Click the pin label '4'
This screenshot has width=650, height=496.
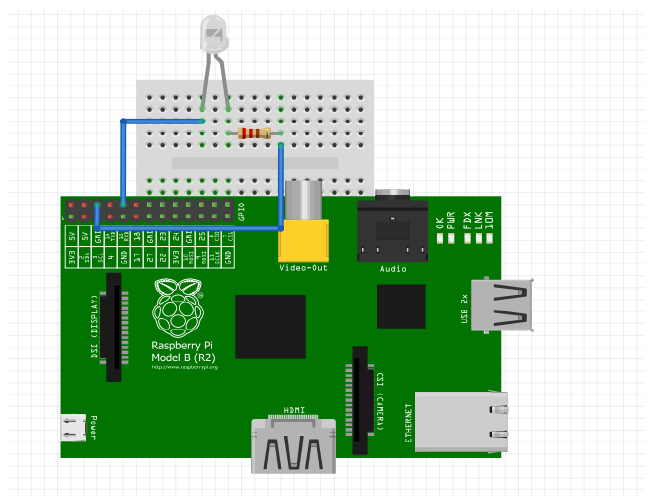[x=111, y=257]
